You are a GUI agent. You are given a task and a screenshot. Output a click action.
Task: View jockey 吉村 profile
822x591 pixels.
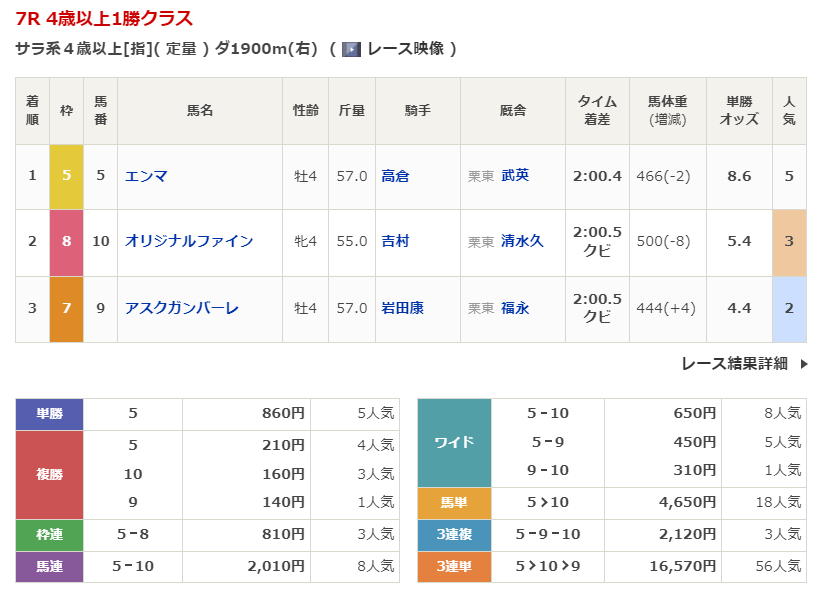coord(395,241)
